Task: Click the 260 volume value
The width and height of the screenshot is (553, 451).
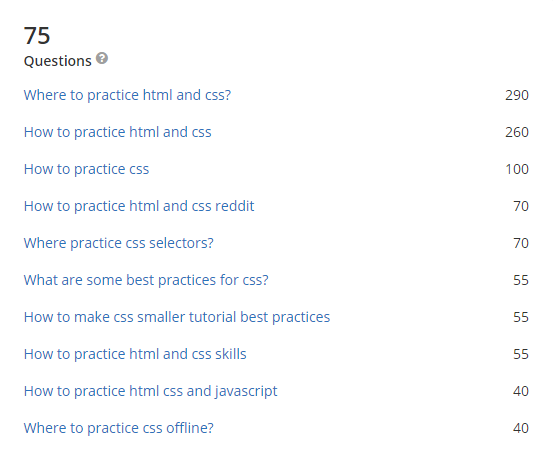Action: tap(517, 132)
